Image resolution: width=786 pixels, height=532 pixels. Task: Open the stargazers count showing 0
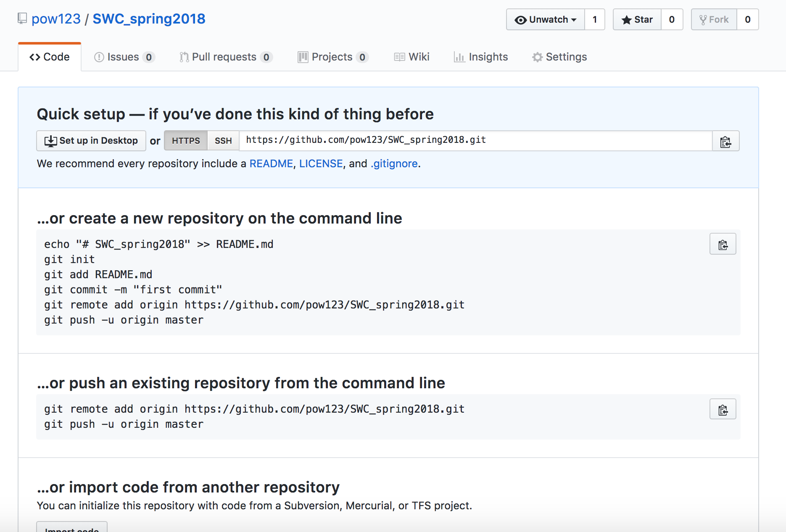tap(672, 19)
